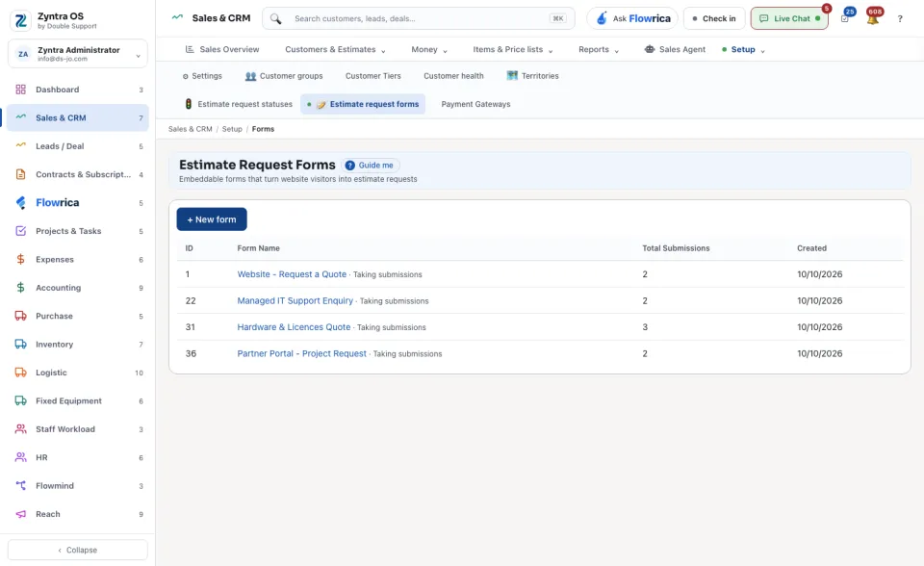This screenshot has height=566, width=924.
Task: Open the Leads / Deal sidebar icon
Action: pyautogui.click(x=20, y=146)
